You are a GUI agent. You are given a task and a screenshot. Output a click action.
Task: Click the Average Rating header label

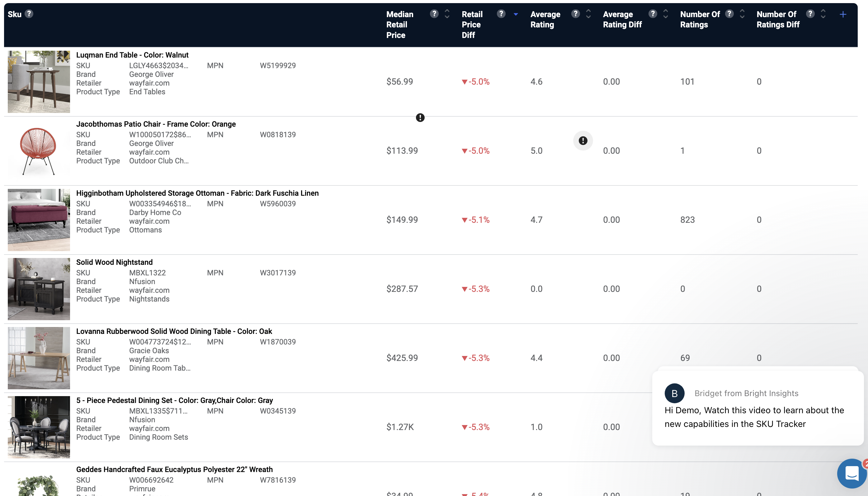(x=545, y=19)
